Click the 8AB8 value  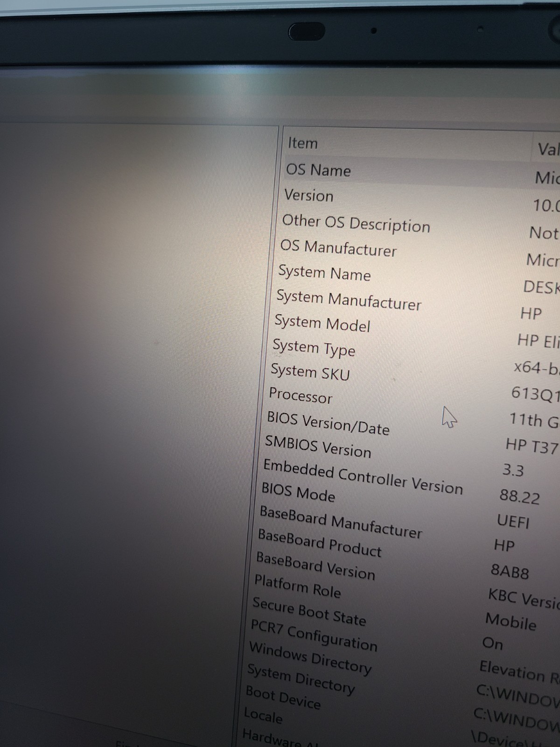tap(510, 571)
